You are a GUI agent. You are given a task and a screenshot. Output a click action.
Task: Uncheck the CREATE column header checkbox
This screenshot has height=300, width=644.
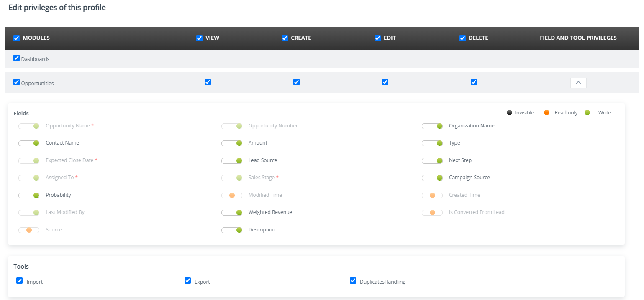pyautogui.click(x=285, y=38)
